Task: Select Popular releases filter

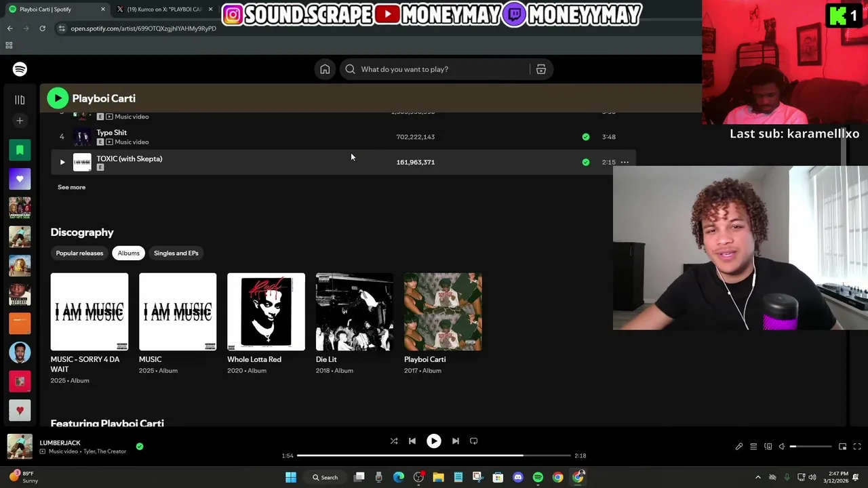Action: coord(79,253)
